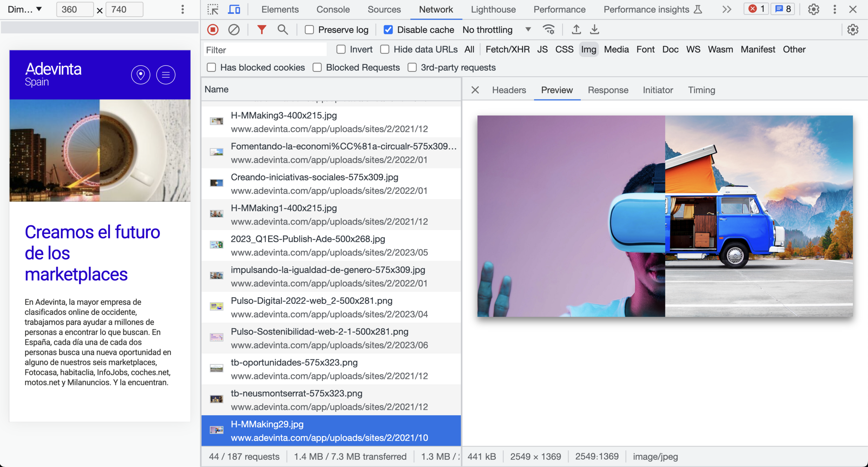
Task: Filter requests by Fetch/XHR
Action: (507, 50)
